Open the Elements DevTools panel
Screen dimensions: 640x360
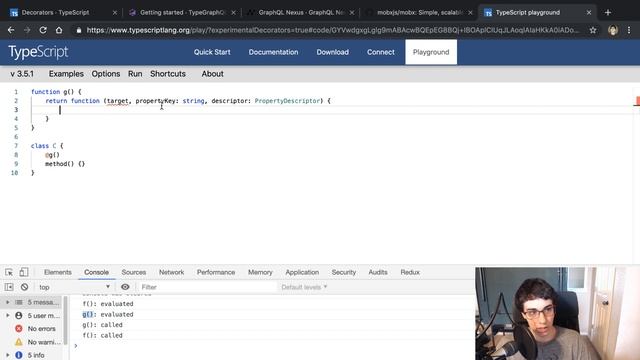point(58,272)
